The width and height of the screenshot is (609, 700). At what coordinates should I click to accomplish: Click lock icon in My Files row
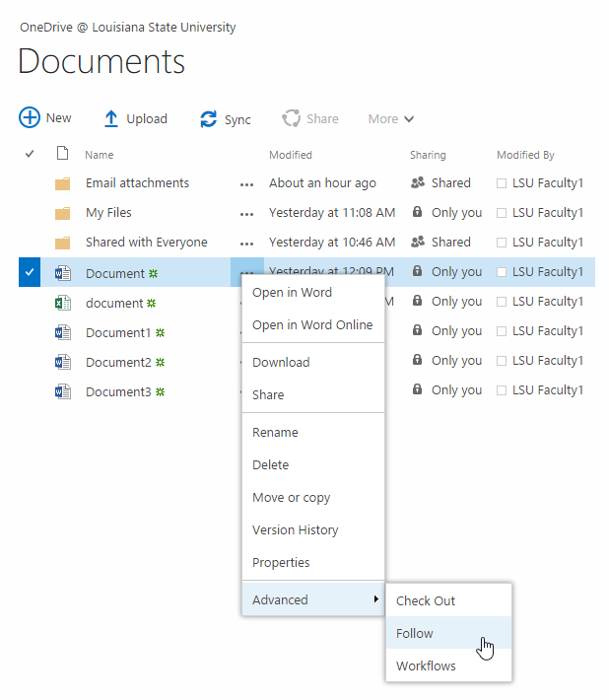(x=417, y=211)
